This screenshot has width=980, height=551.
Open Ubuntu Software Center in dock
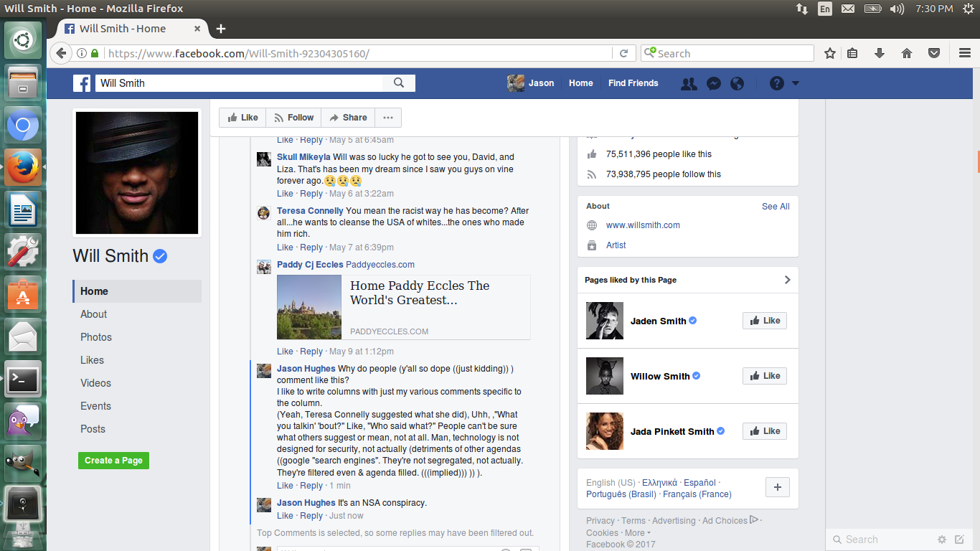[x=23, y=294]
